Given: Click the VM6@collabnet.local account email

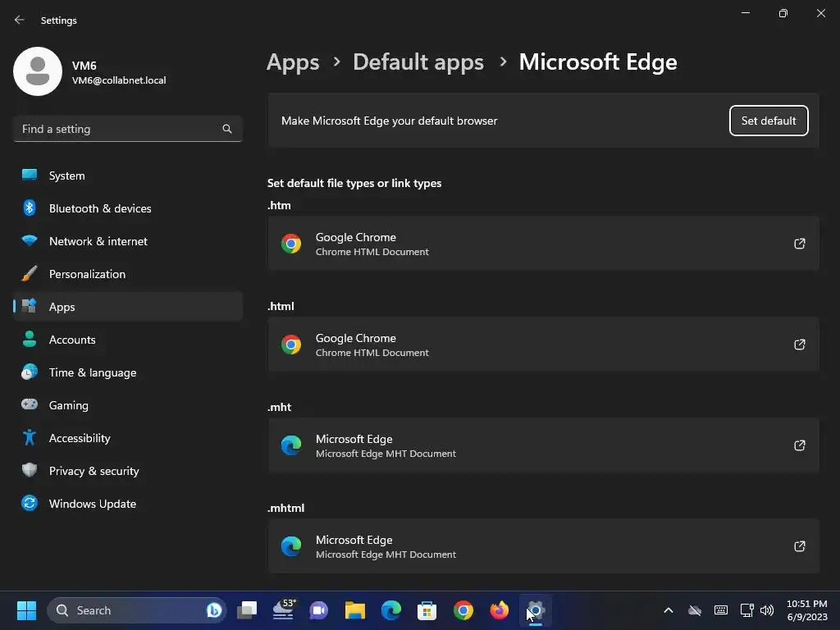Looking at the screenshot, I should (x=119, y=80).
